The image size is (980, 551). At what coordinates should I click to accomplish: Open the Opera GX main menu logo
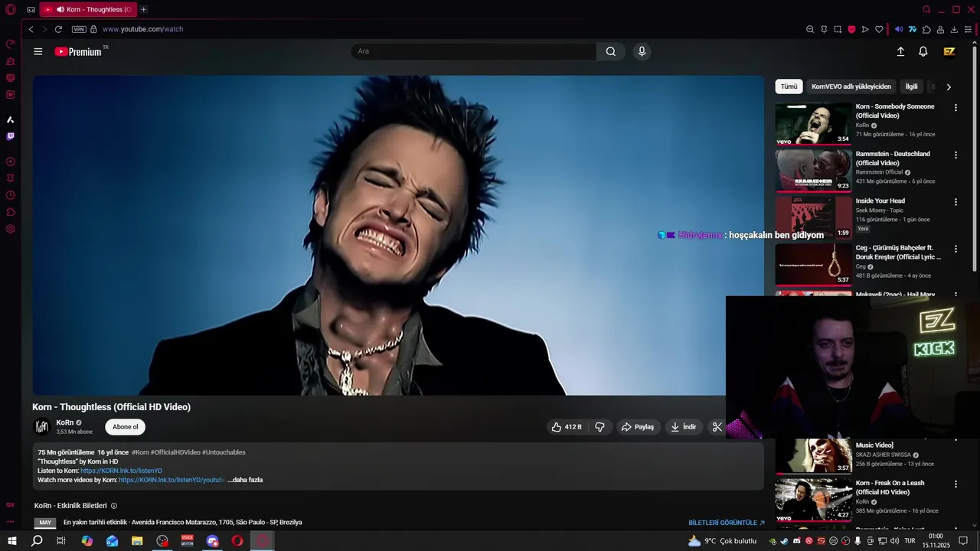(x=11, y=10)
